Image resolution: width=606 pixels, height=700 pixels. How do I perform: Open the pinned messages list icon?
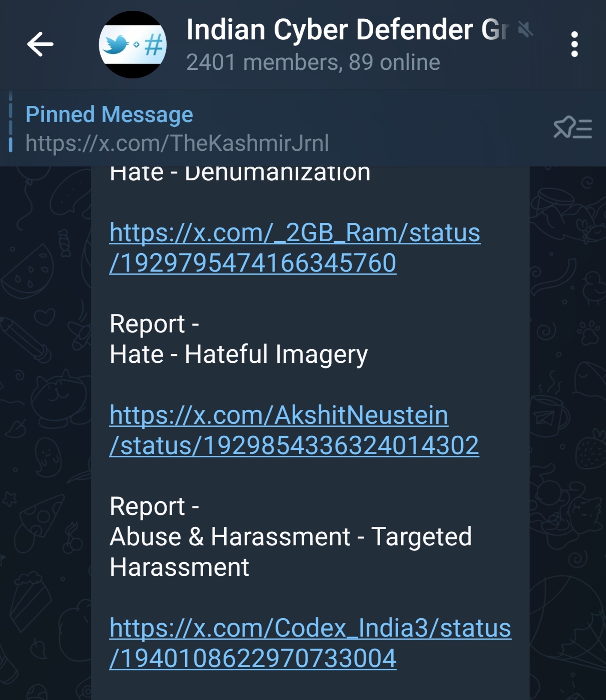click(573, 128)
